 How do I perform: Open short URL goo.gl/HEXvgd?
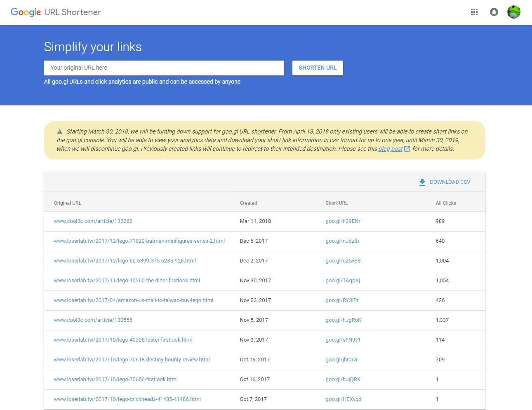coord(343,399)
